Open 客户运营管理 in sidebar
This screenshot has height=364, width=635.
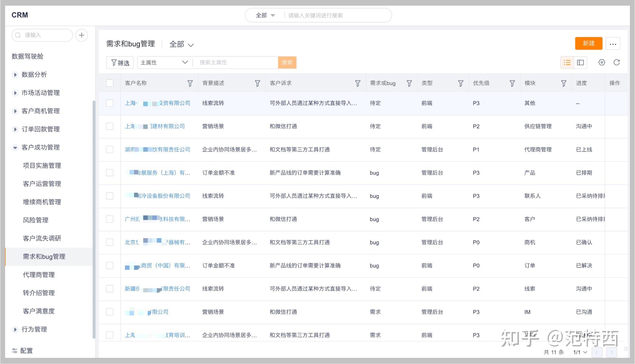point(42,184)
